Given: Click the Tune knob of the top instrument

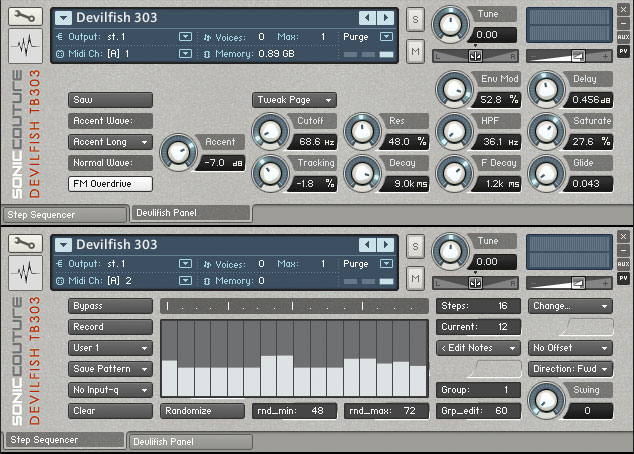Looking at the screenshot, I should [451, 24].
